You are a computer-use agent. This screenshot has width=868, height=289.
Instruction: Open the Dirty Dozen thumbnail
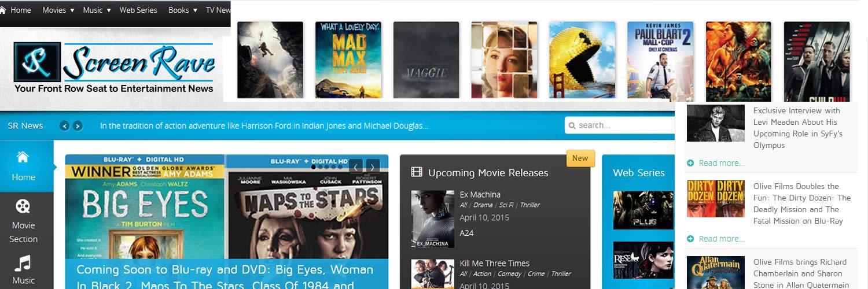click(716, 199)
